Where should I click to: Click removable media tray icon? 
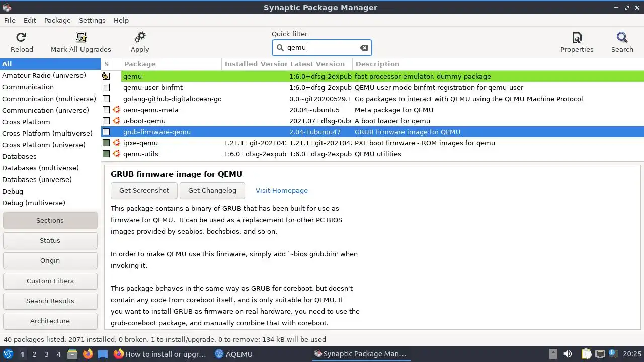click(553, 354)
